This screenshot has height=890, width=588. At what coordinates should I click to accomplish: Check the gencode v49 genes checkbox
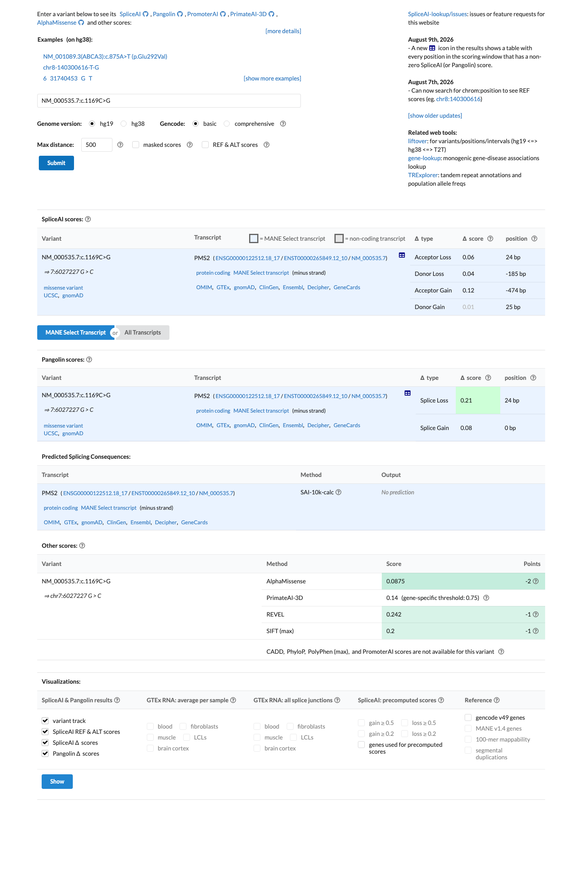[468, 718]
